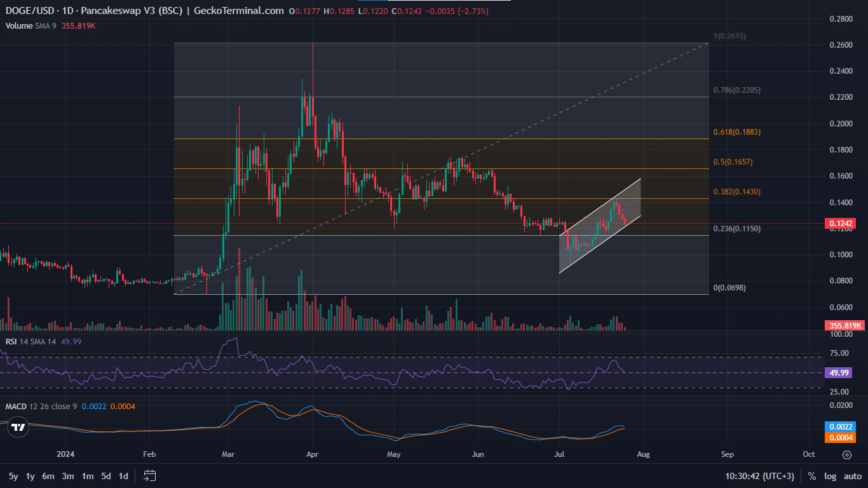Set time range to 1m
Viewport: 868px width, 488px height.
click(88, 476)
